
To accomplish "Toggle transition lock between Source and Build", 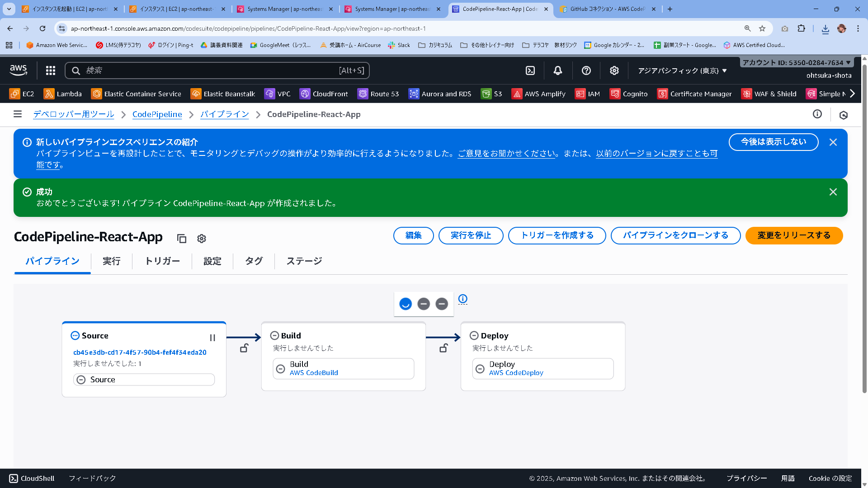I will coord(244,348).
